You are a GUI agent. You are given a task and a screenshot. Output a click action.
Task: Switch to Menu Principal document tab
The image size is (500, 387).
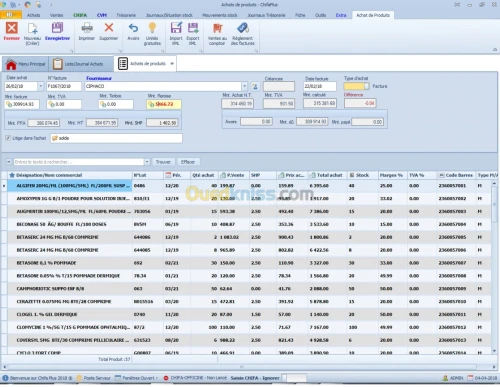[26, 64]
